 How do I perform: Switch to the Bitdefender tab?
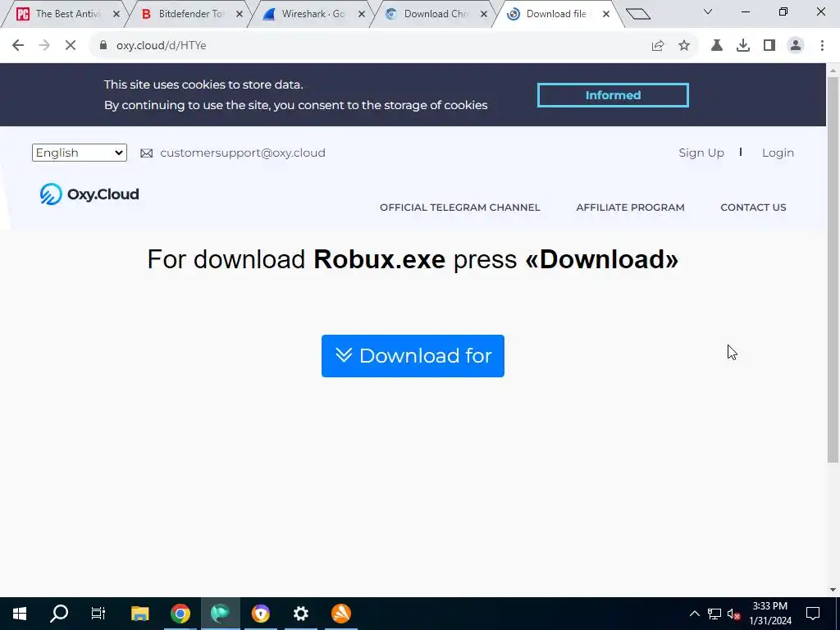[190, 14]
